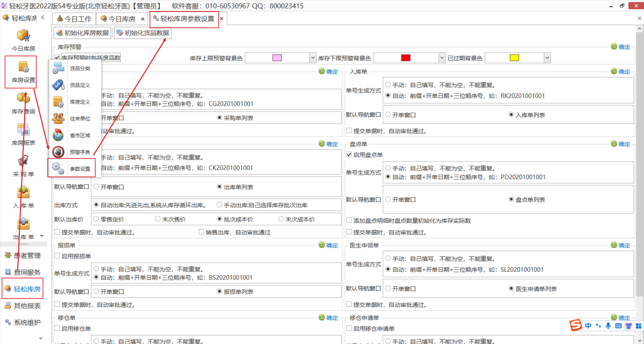Image resolution: width=644 pixels, height=344 pixels.
Task: Select 零售定价 as default outbound price
Action: (x=96, y=219)
